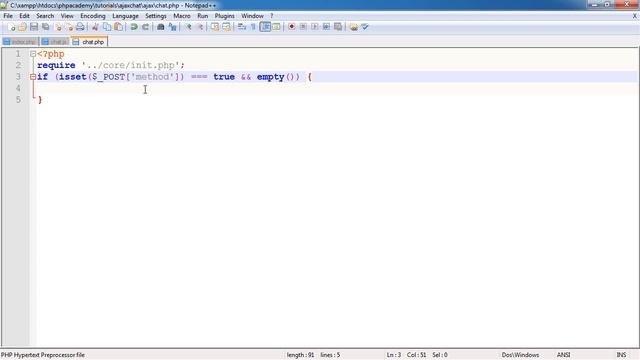640x360 pixels.
Task: Click the closing brace on line 5
Action: [x=40, y=100]
